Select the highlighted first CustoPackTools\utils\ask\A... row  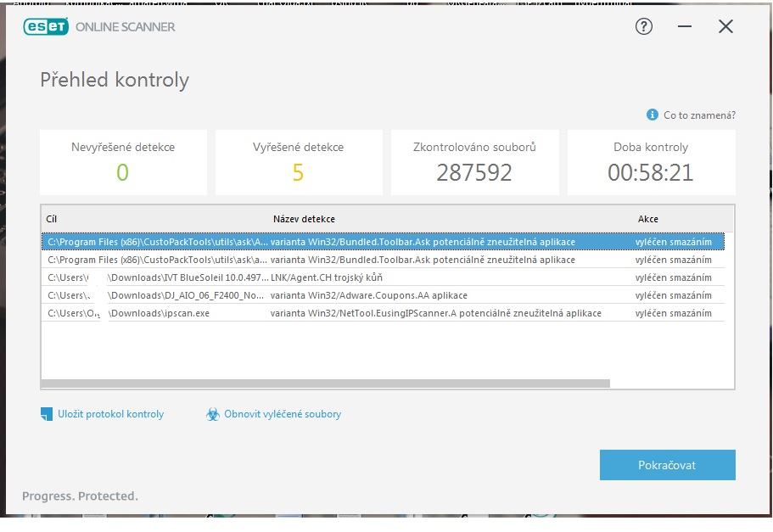383,242
